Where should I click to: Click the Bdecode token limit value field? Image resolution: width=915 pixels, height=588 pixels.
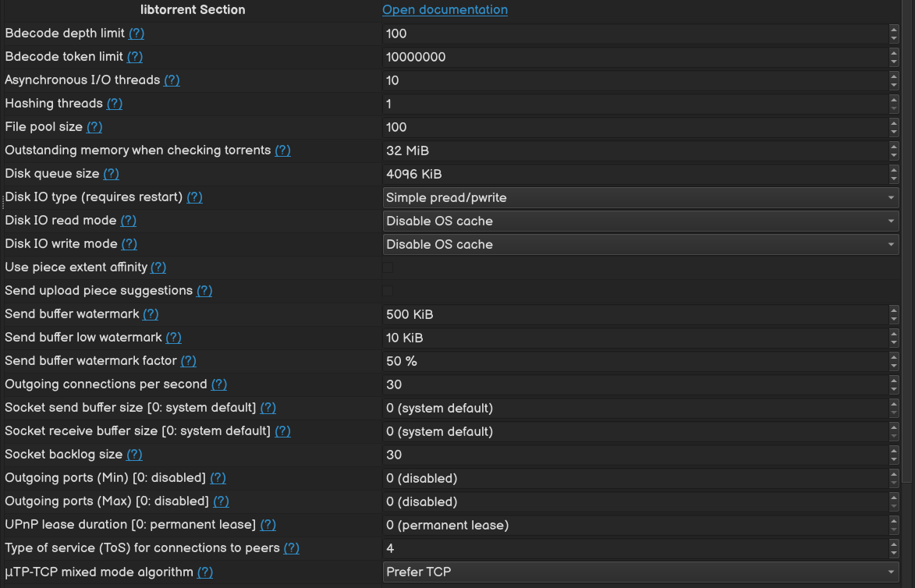[x=636, y=57]
